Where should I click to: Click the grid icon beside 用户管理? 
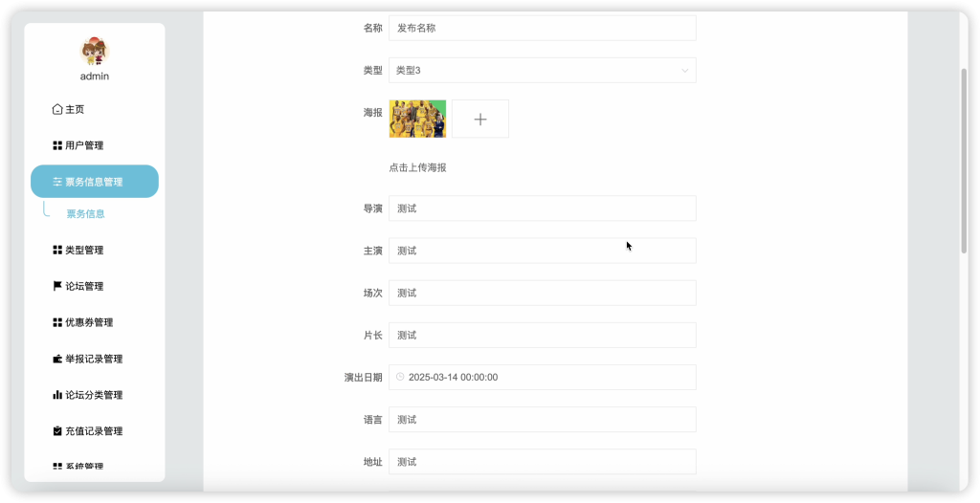pyautogui.click(x=57, y=145)
